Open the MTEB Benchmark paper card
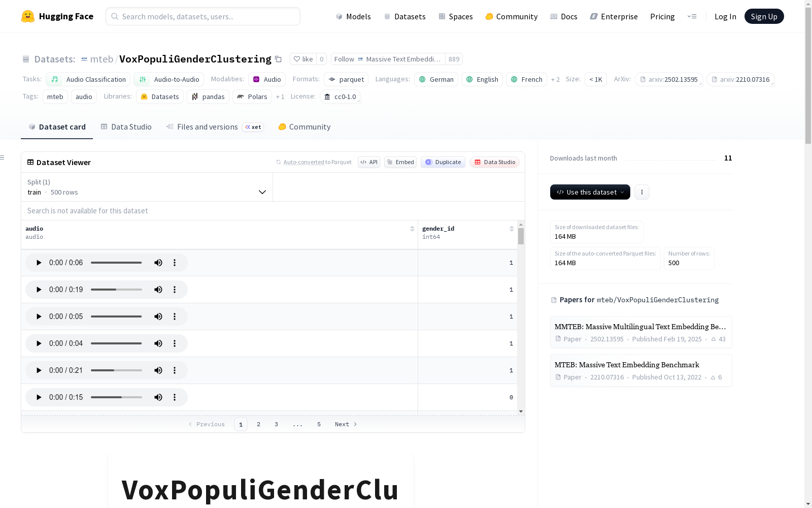This screenshot has height=508, width=812. click(x=641, y=370)
